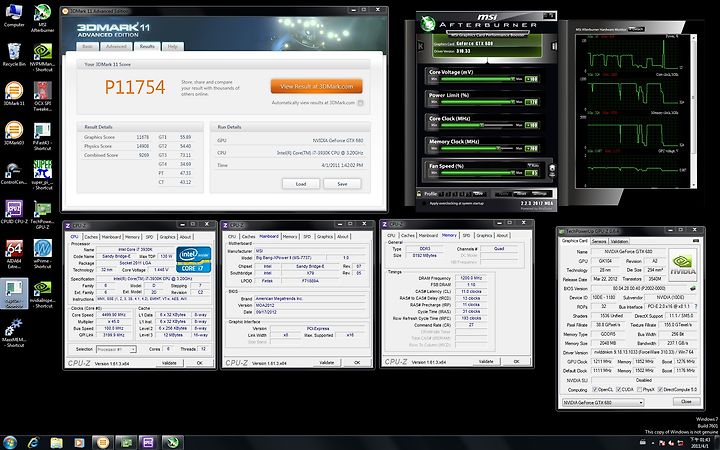Select the NVPMManager shortcut icon
The width and height of the screenshot is (720, 450).
pyautogui.click(x=43, y=57)
